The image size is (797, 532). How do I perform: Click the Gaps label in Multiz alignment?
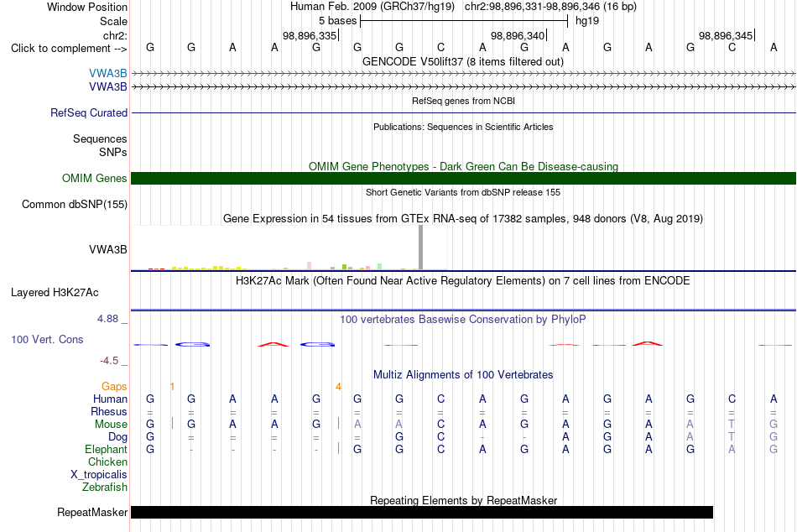tap(114, 387)
